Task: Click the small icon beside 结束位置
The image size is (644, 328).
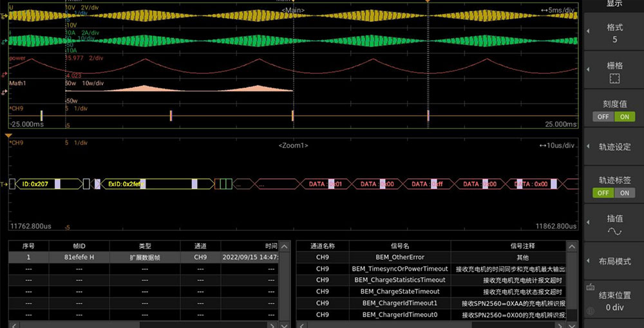Action: click(x=591, y=287)
